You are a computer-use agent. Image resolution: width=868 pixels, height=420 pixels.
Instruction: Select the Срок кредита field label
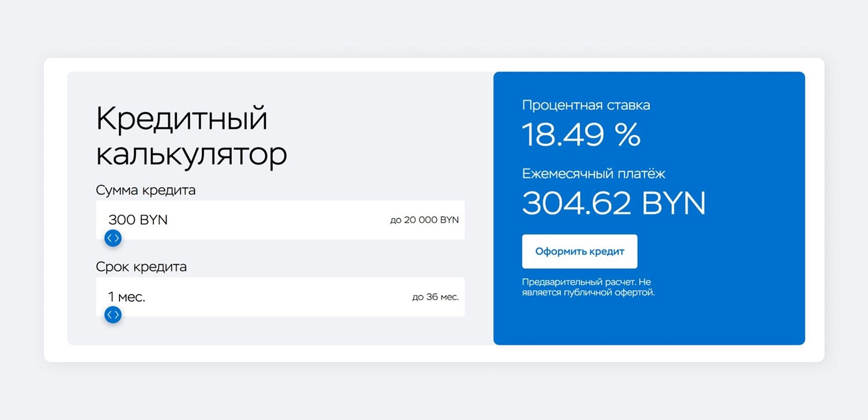pos(141,267)
